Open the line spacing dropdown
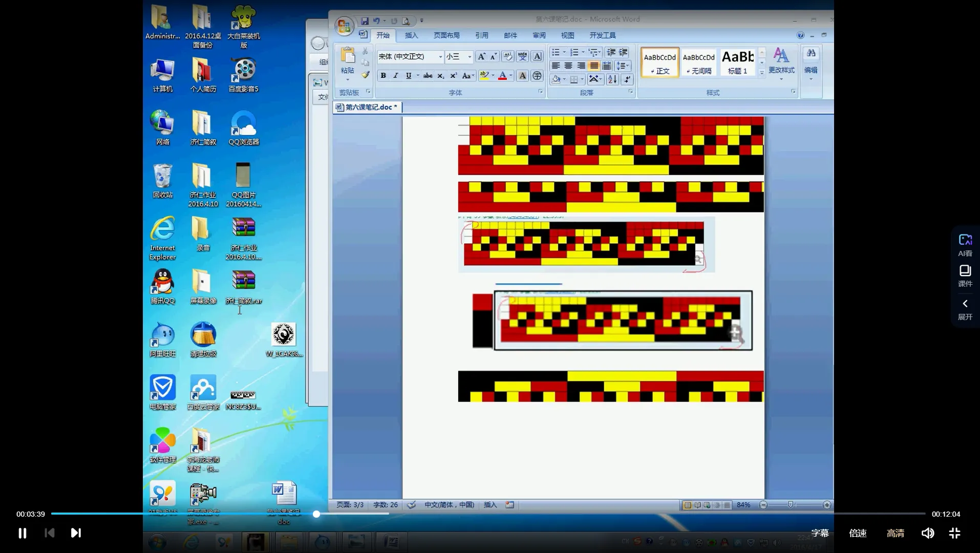Viewport: 980px width, 553px height. pos(623,66)
